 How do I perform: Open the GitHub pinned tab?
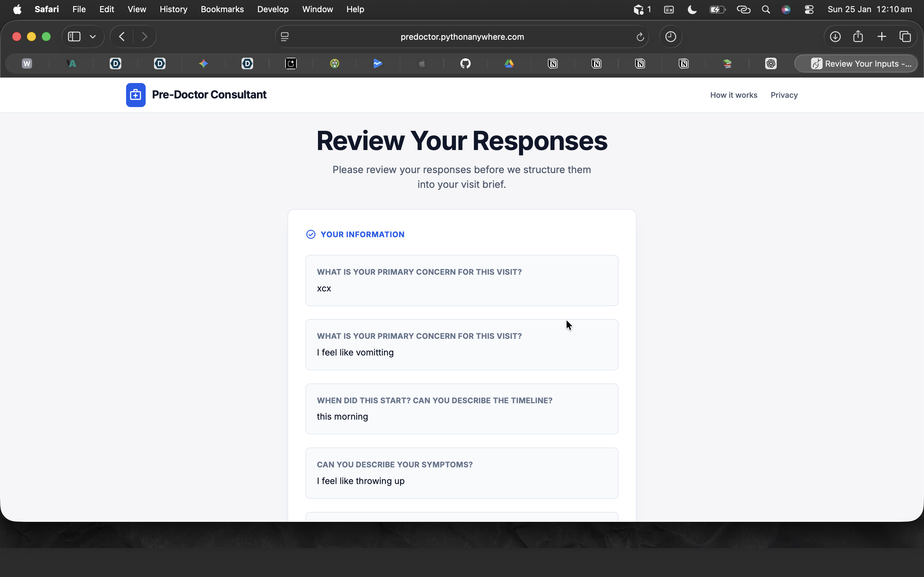tap(465, 63)
